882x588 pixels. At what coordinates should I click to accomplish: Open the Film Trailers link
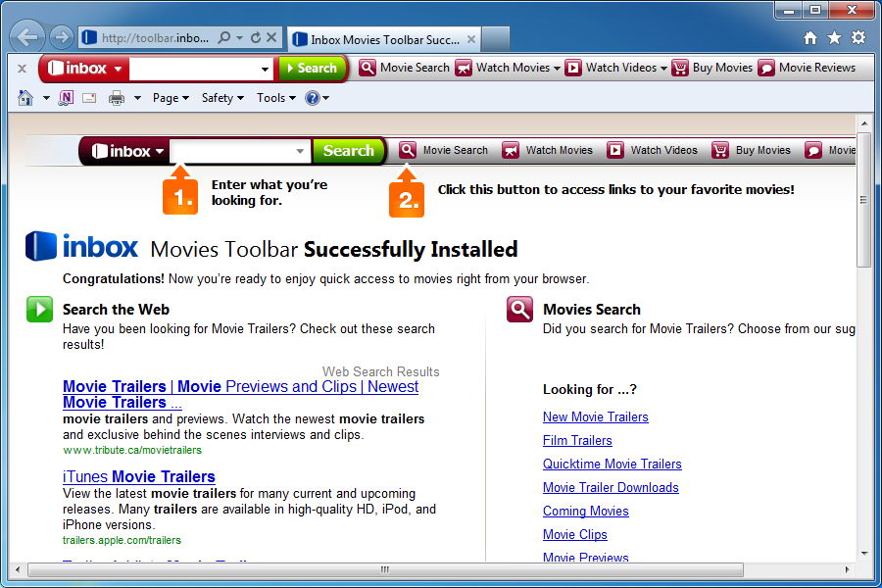tap(577, 441)
